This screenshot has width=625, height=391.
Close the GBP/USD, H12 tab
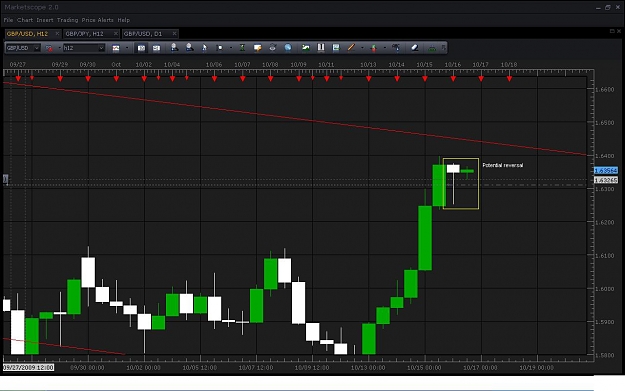point(57,33)
